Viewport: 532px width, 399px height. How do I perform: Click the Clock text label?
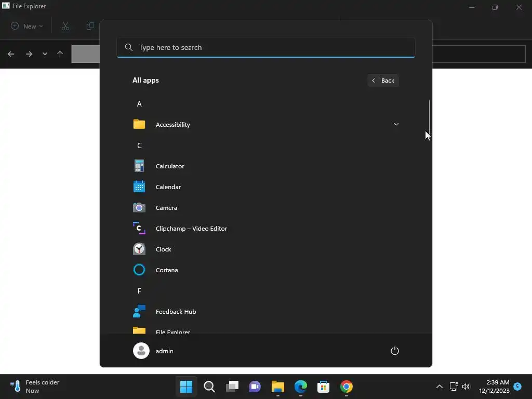(x=163, y=249)
